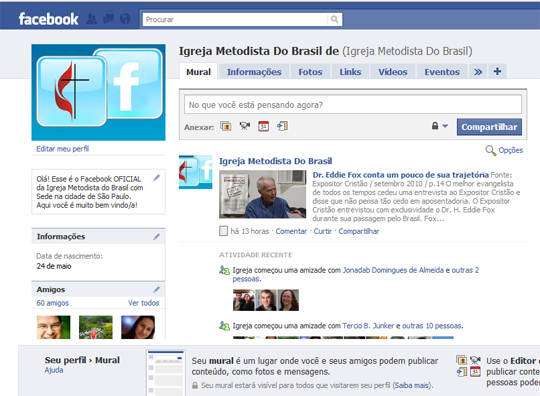Add a new tab with plus button
This screenshot has width=540, height=396.
pos(497,71)
